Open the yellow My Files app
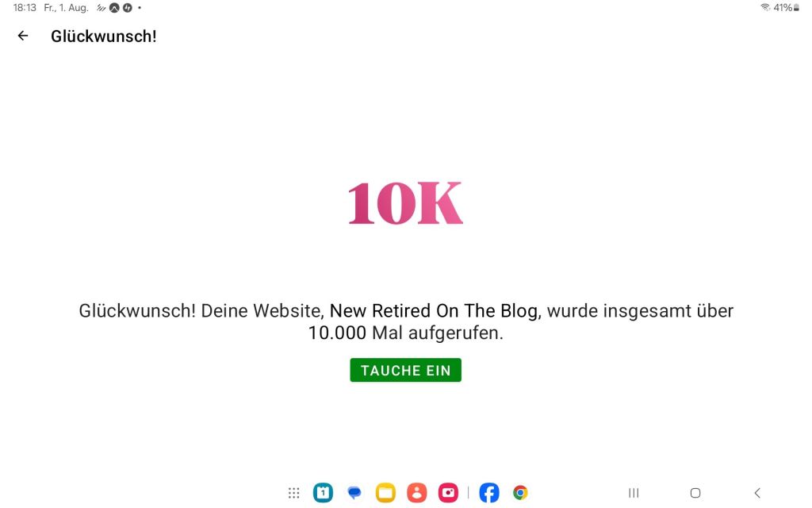 [385, 492]
